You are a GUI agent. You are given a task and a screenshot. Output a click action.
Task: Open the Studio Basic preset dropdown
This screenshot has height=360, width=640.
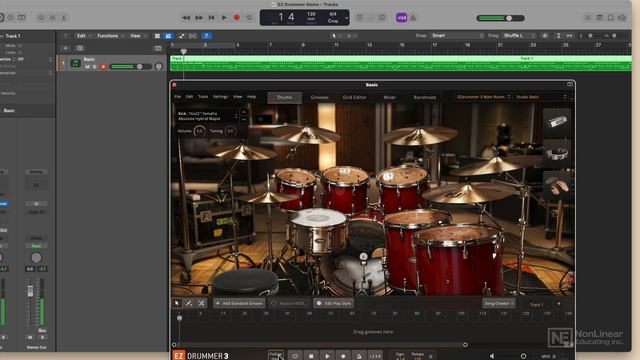(x=541, y=97)
